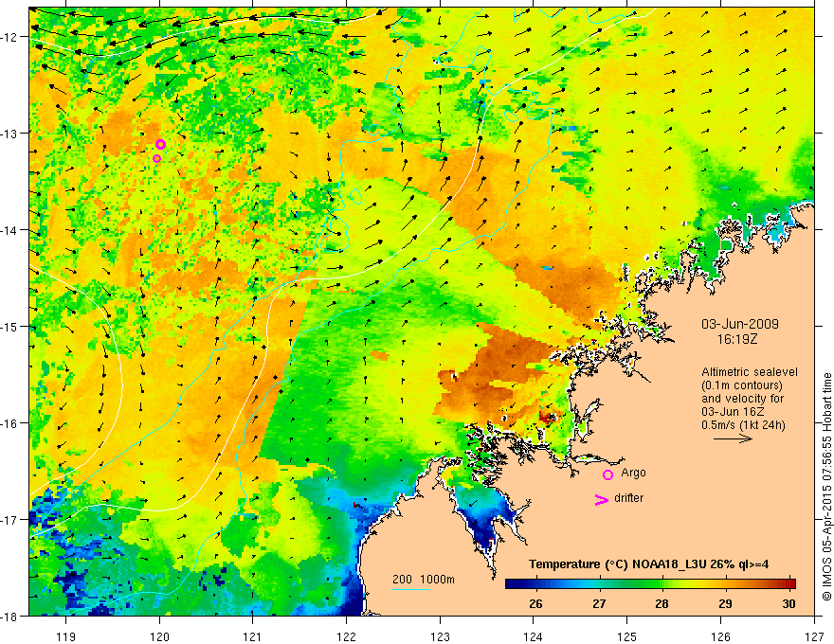
Task: Click latitude axis label '-13'
Action: 10,134
